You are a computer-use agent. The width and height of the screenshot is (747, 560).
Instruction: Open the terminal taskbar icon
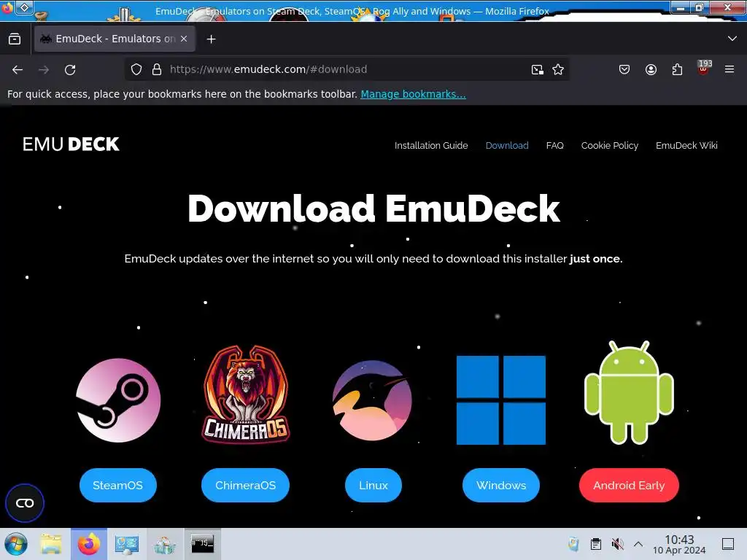point(203,543)
